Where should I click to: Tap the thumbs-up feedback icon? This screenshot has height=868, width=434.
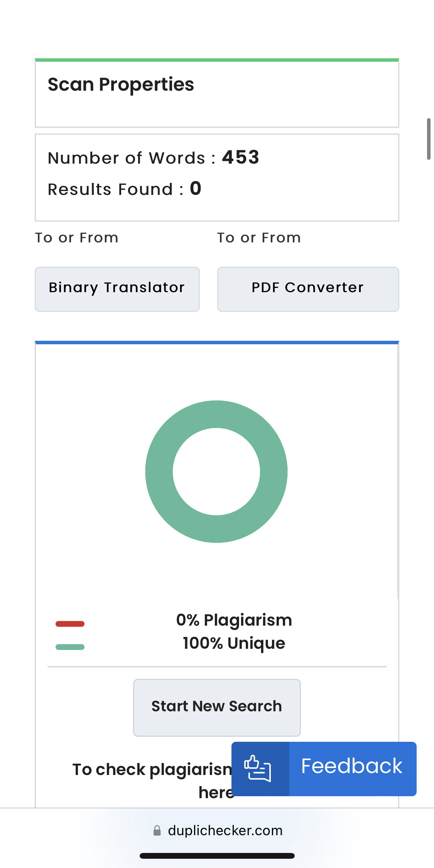(258, 768)
